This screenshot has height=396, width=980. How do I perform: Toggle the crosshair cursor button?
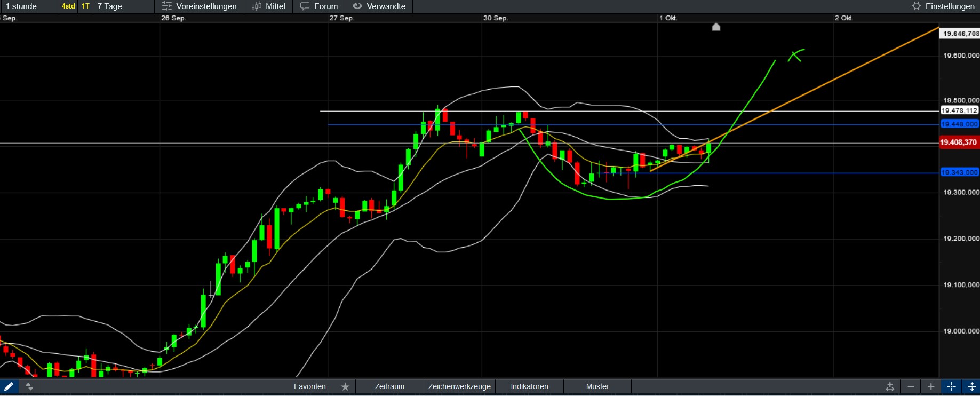click(x=951, y=386)
